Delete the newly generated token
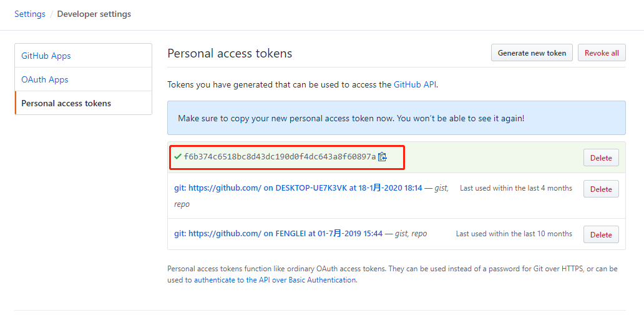 [x=600, y=158]
